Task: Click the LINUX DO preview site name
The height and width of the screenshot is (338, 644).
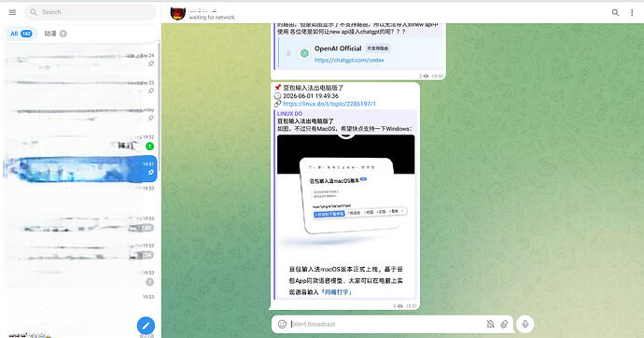Action: (x=289, y=113)
